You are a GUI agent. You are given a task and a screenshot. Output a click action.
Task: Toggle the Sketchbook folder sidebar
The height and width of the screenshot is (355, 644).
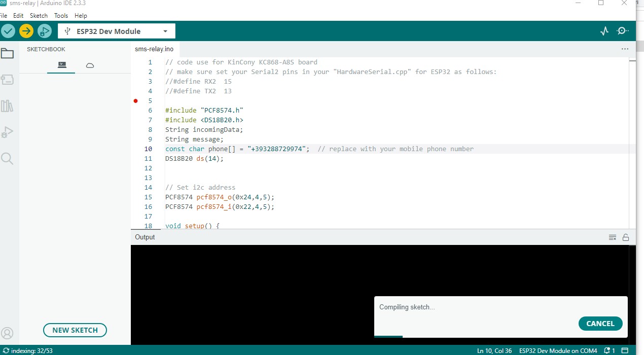pyautogui.click(x=7, y=53)
